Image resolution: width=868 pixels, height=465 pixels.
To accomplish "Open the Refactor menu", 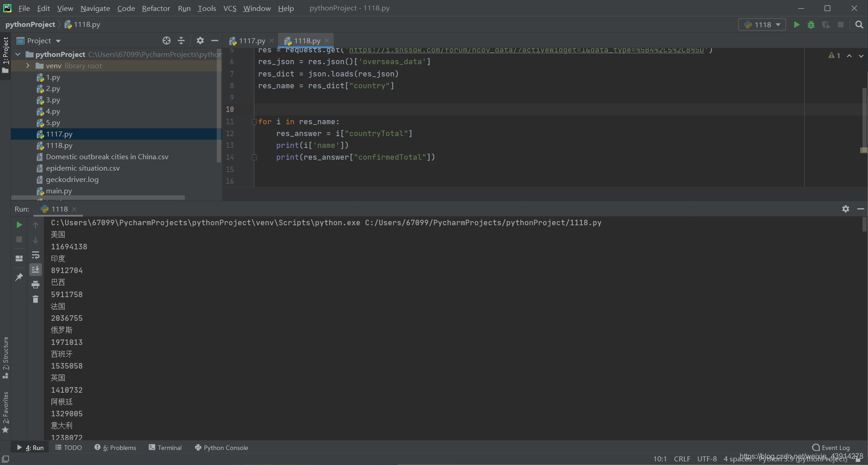I will [x=156, y=8].
